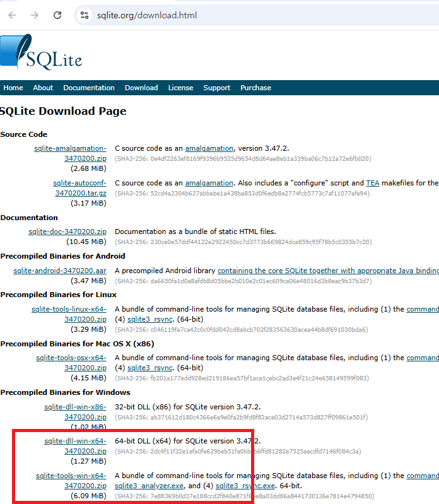Click 'Precompiled Binaries for Mac OS X (x86)' heading
This screenshot has width=439, height=504.
(x=77, y=344)
